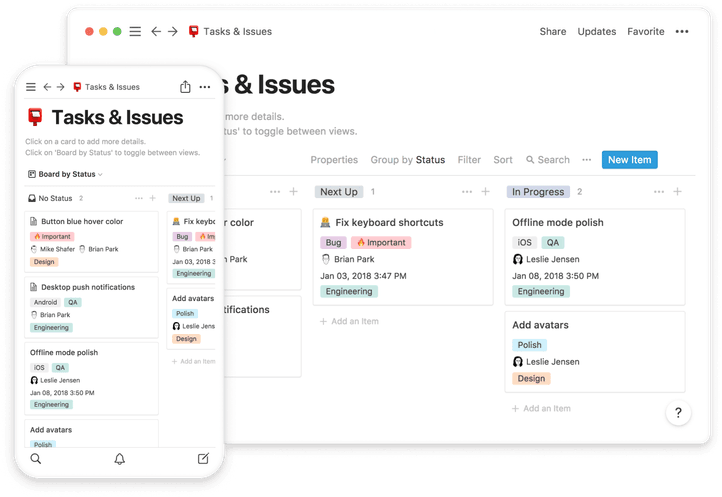Click Add an Item under Next Up
Screen dimensions: 722x497
point(351,321)
